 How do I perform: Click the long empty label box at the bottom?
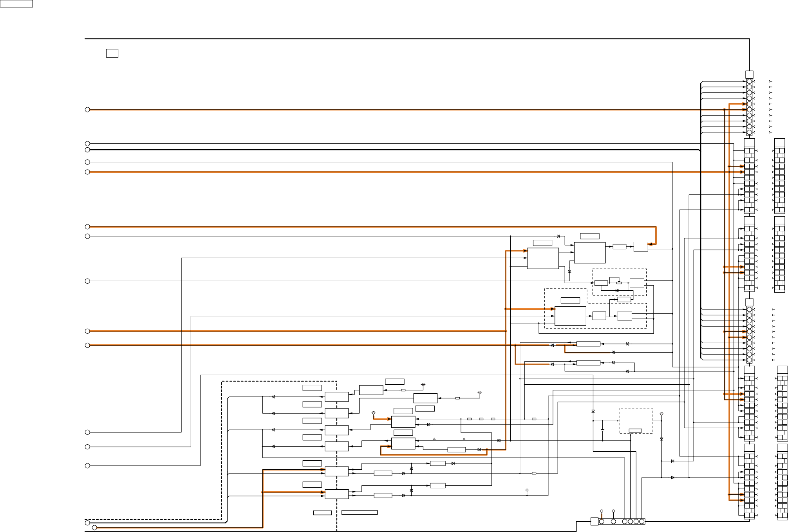[360, 512]
